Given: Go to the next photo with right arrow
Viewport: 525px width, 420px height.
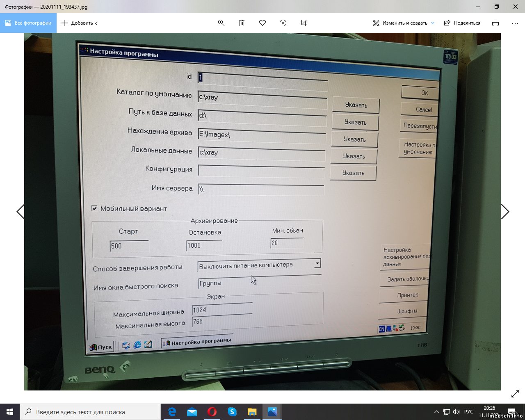Looking at the screenshot, I should tap(505, 212).
